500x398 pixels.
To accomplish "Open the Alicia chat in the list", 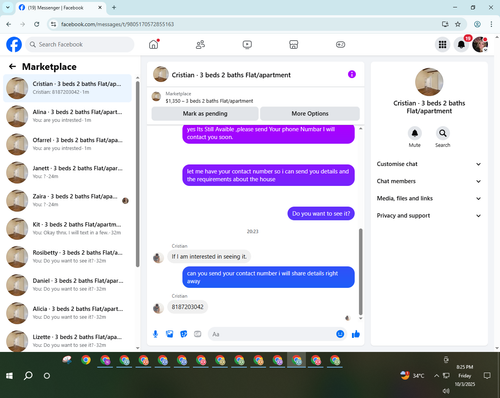I will [67, 313].
